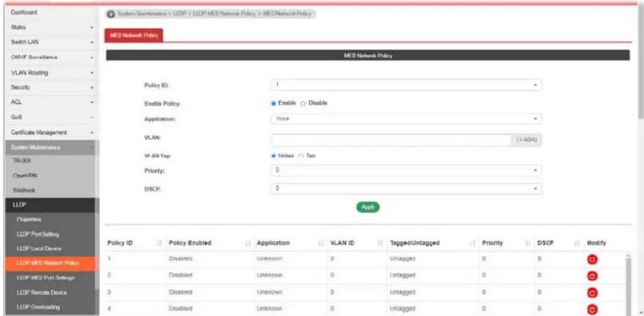Sort by the VLAN ID column icon
The height and width of the screenshot is (316, 644).
[x=380, y=243]
